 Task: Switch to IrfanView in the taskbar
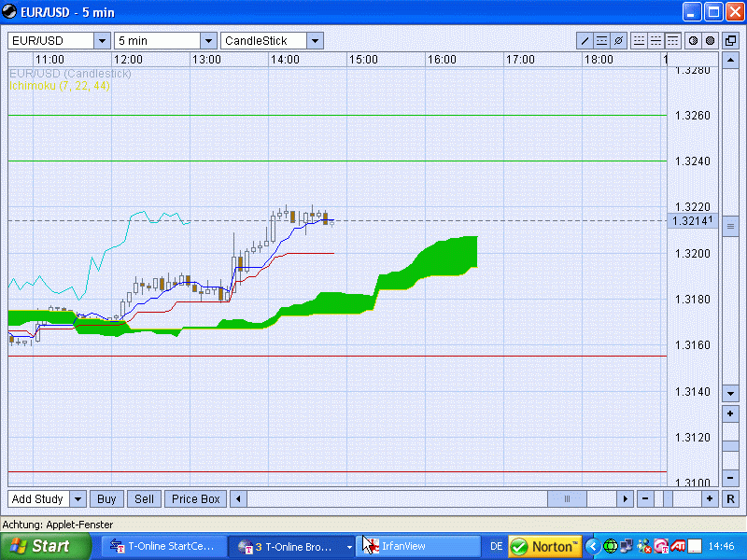click(416, 546)
